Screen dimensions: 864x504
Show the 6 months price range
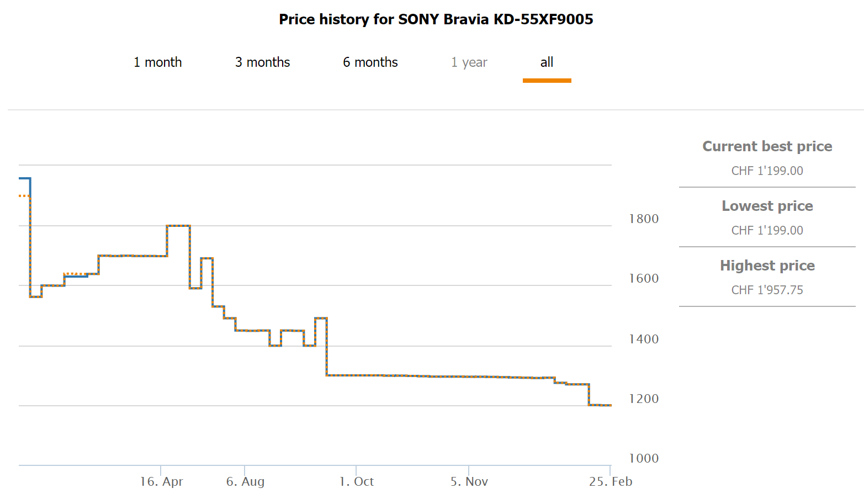click(x=370, y=62)
